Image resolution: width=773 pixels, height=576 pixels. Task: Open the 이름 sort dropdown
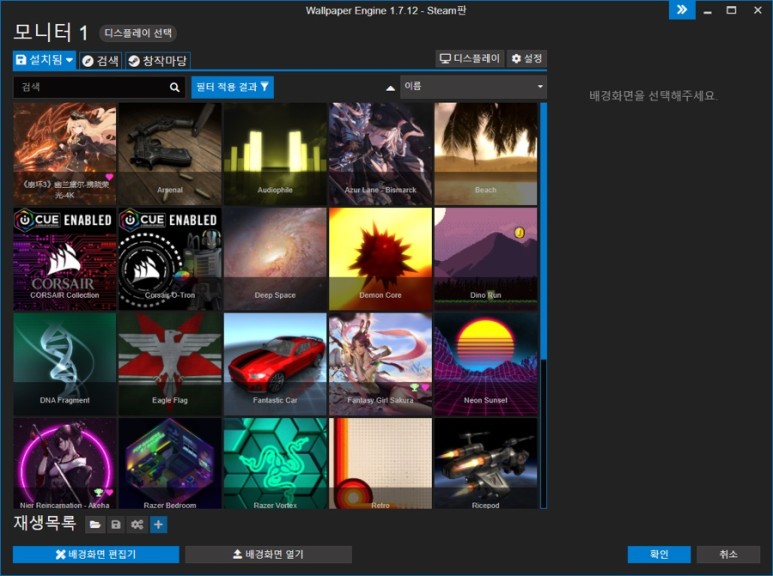tap(473, 87)
